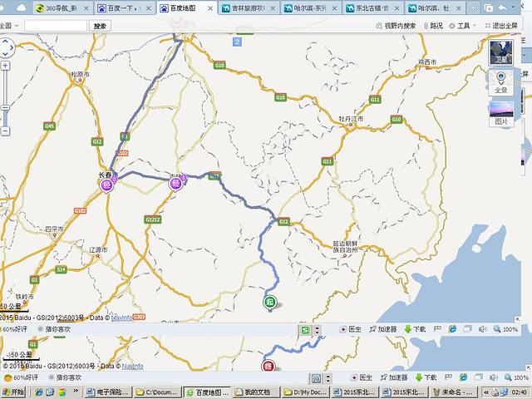Open the 工具 tools dropdown

pyautogui.click(x=462, y=26)
